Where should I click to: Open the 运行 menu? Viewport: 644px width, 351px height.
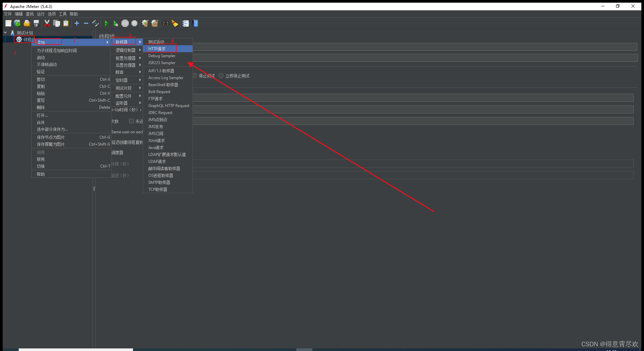(x=41, y=14)
